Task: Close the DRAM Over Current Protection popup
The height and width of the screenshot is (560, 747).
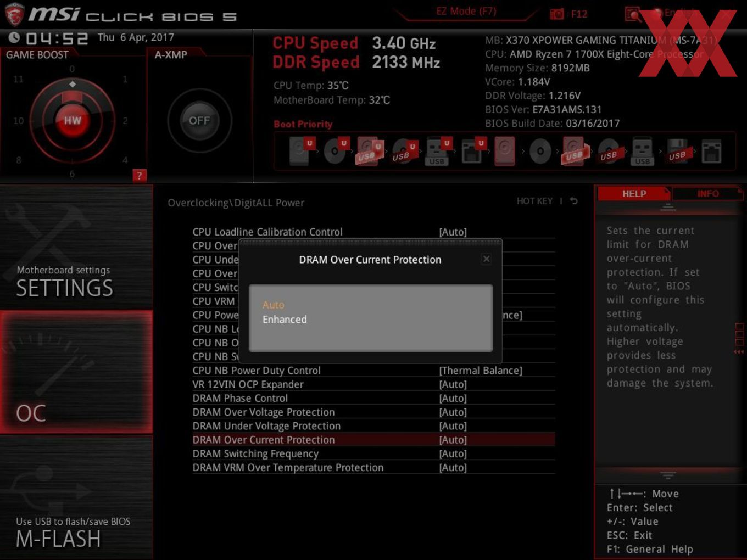Action: pos(486,259)
